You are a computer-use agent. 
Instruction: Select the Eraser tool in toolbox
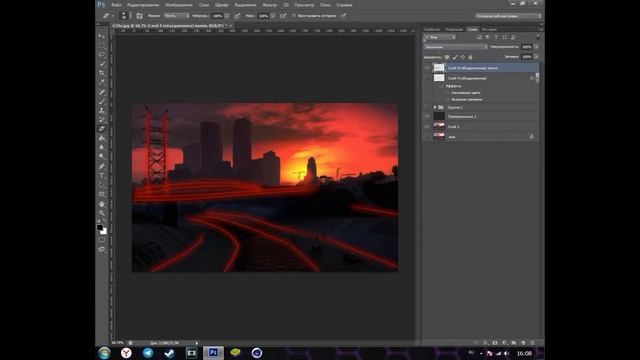coord(102,129)
